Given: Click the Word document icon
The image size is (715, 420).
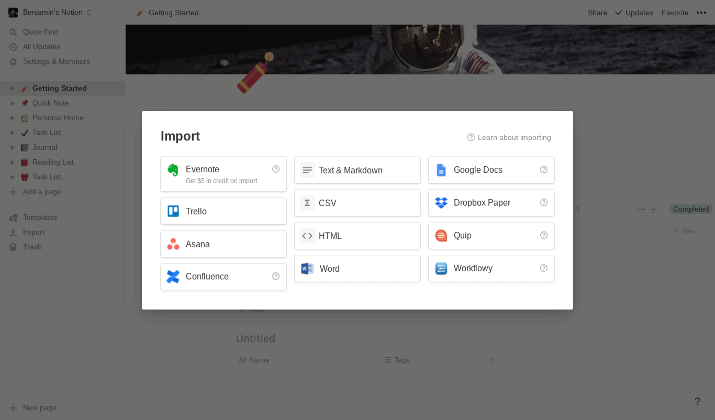Looking at the screenshot, I should (x=307, y=269).
